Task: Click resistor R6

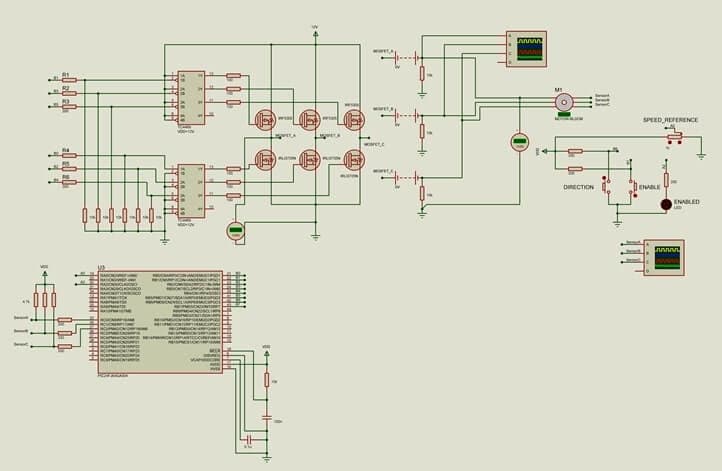Action: tap(67, 183)
